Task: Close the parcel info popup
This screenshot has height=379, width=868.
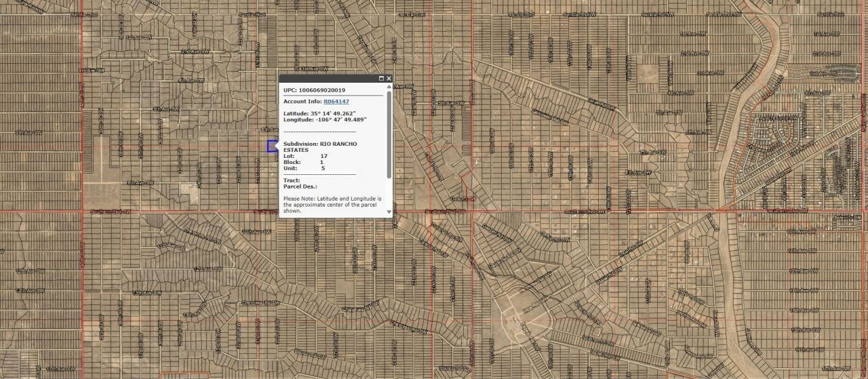Action: pyautogui.click(x=389, y=79)
